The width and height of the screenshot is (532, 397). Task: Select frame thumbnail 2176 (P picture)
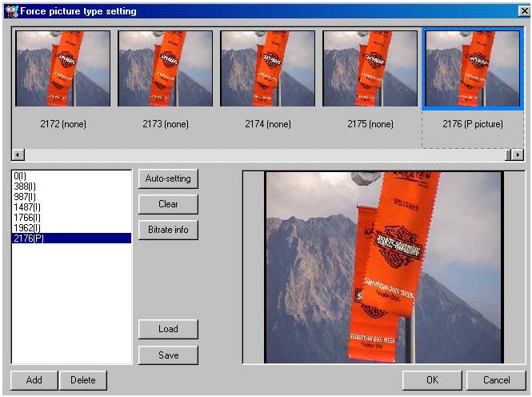[x=473, y=69]
